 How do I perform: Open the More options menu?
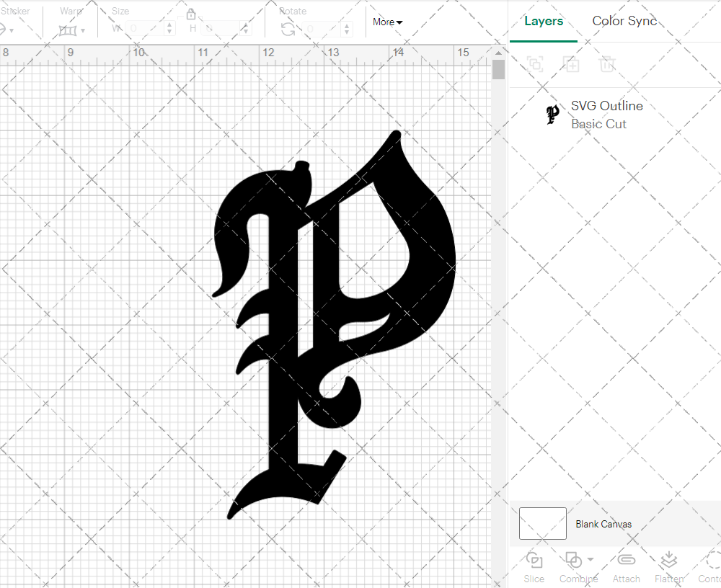tap(386, 22)
